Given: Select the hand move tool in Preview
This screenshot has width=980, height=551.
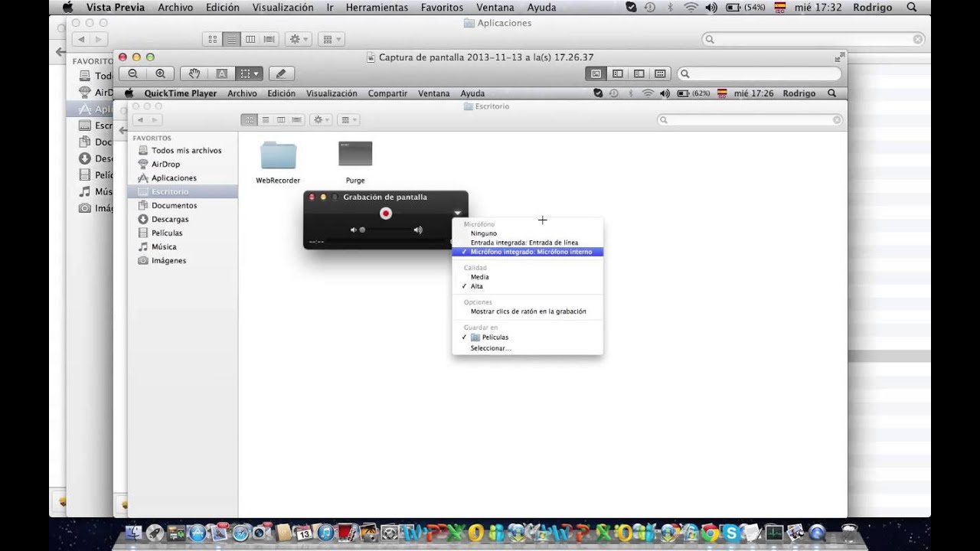Looking at the screenshot, I should (194, 73).
